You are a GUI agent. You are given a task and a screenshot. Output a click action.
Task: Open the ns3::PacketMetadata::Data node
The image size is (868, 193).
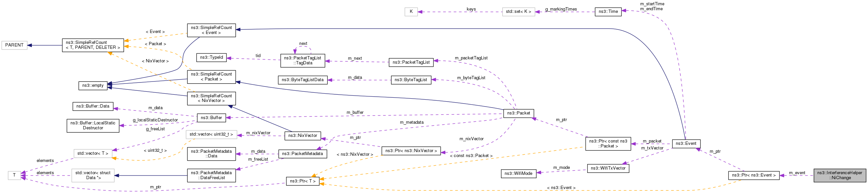tap(211, 154)
